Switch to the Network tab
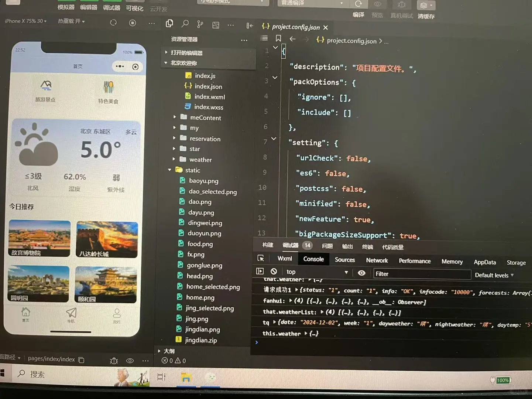This screenshot has width=532, height=399. (x=377, y=260)
